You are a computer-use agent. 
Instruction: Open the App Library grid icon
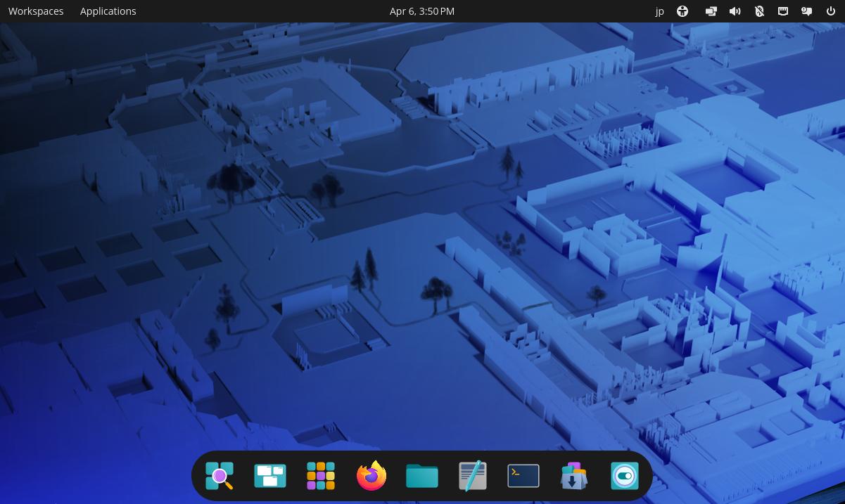321,476
